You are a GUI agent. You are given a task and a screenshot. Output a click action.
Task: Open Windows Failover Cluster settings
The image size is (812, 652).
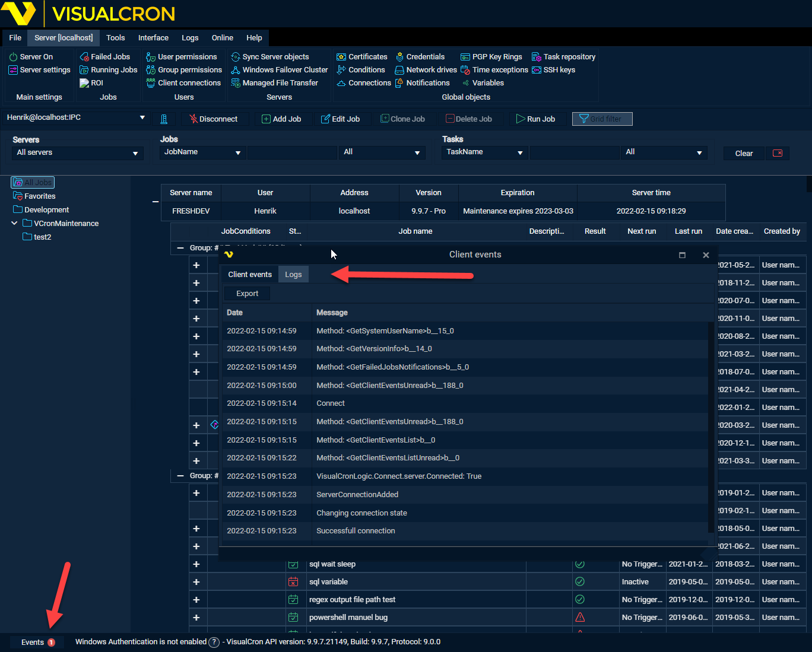(279, 70)
